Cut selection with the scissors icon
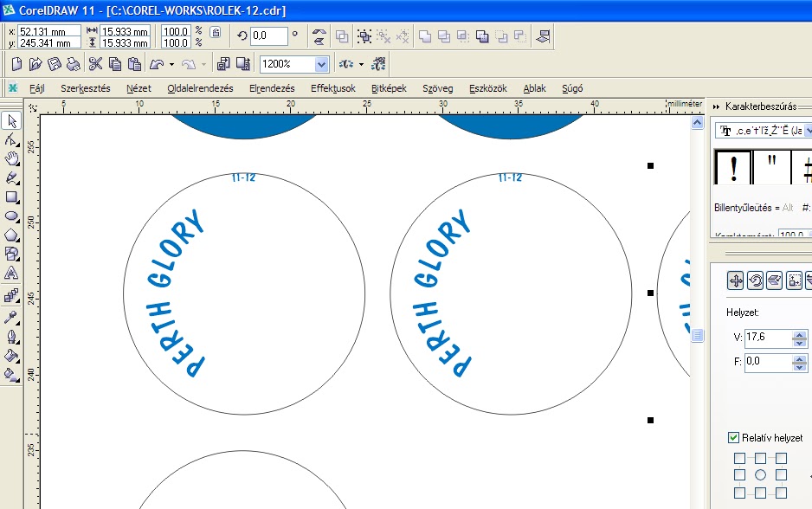The width and height of the screenshot is (812, 509). [x=95, y=64]
